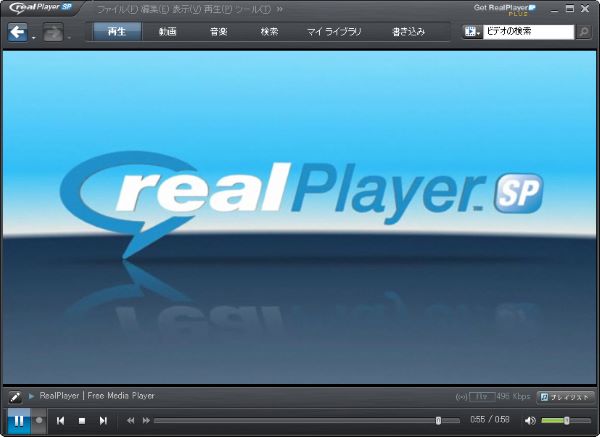Mute audio with the speaker icon
Screen dimensions: 600x437
pyautogui.click(x=530, y=421)
